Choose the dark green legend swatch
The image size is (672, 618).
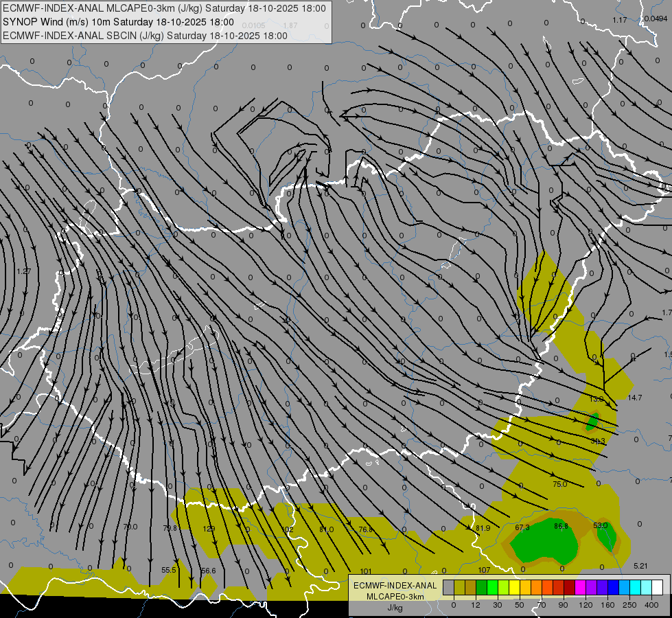[x=481, y=588]
